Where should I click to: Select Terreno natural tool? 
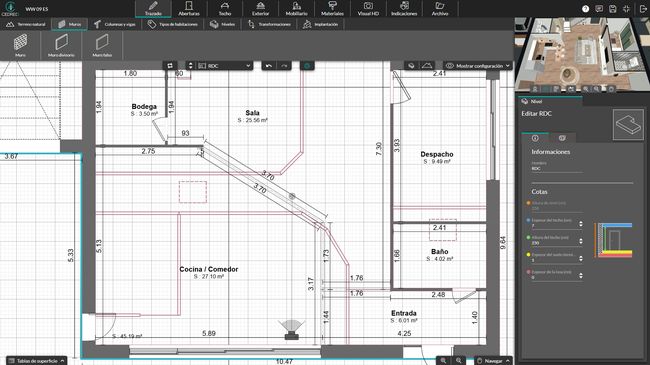26,24
